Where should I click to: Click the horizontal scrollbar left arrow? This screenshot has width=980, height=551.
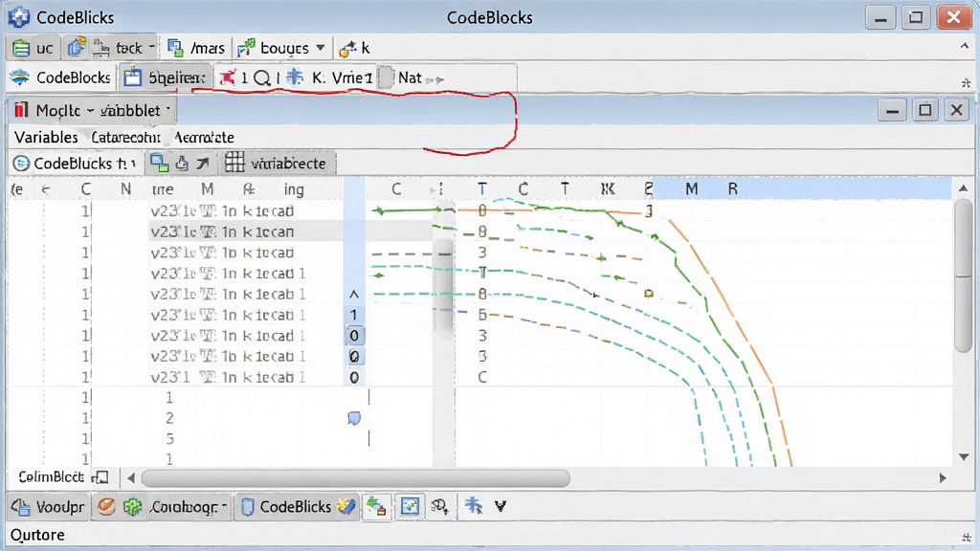click(130, 478)
